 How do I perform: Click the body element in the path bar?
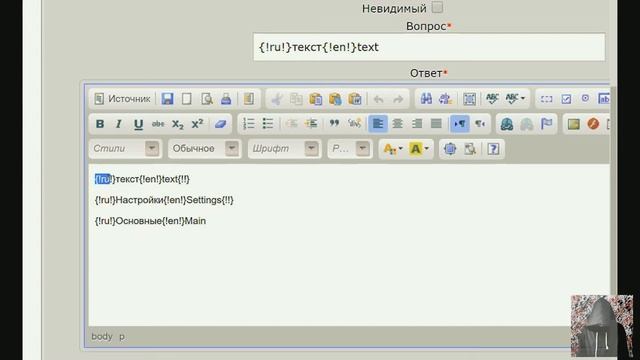pos(102,336)
